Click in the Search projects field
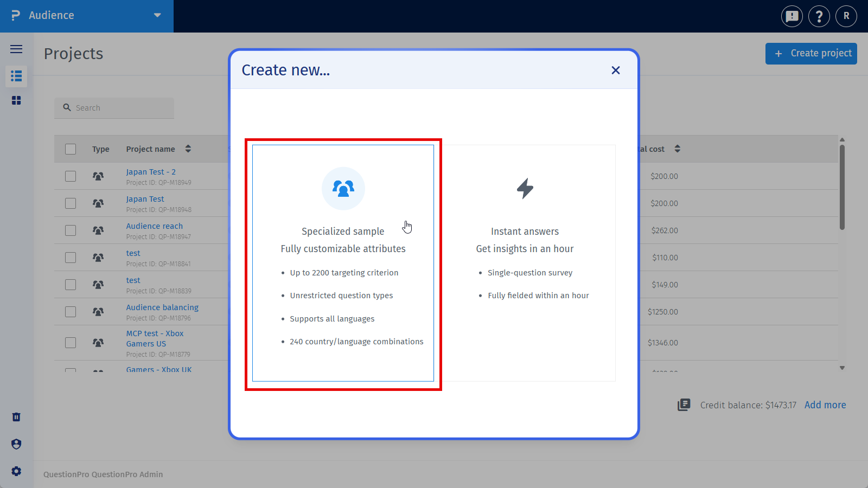The width and height of the screenshot is (868, 488). pos(114,108)
